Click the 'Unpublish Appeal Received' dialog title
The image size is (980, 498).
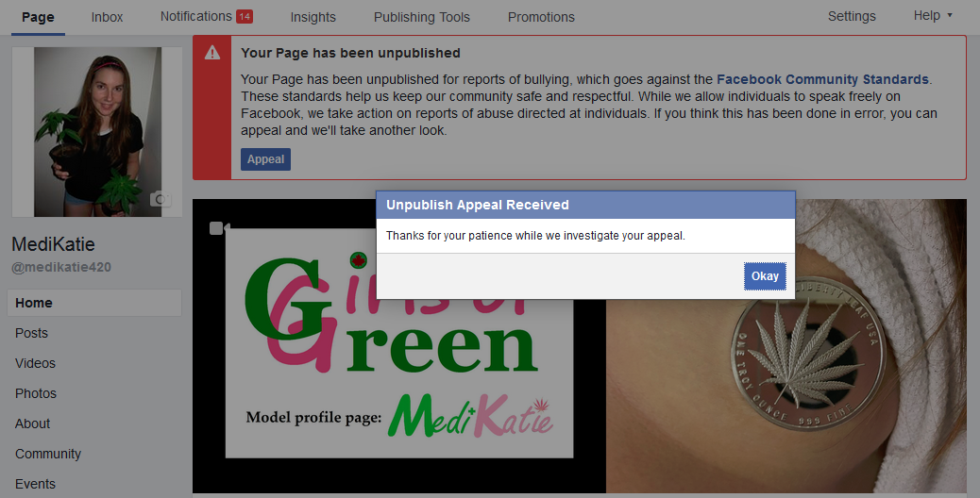pos(478,205)
